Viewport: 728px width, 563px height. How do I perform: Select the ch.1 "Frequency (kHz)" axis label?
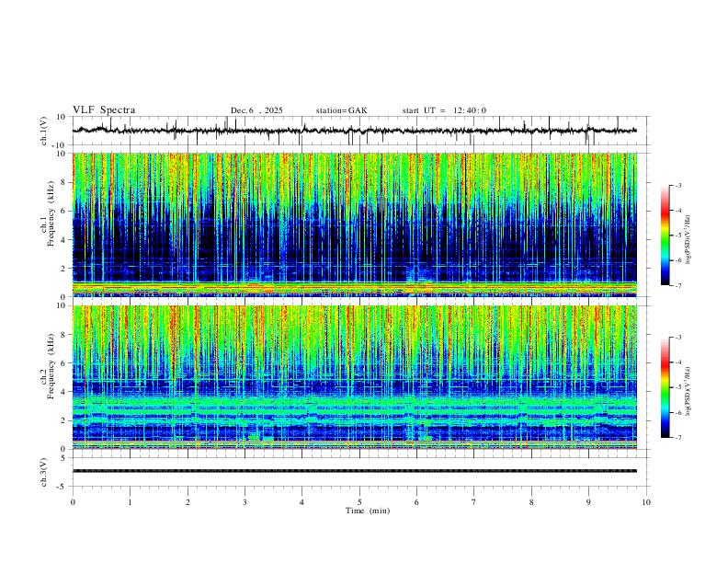pyautogui.click(x=51, y=213)
